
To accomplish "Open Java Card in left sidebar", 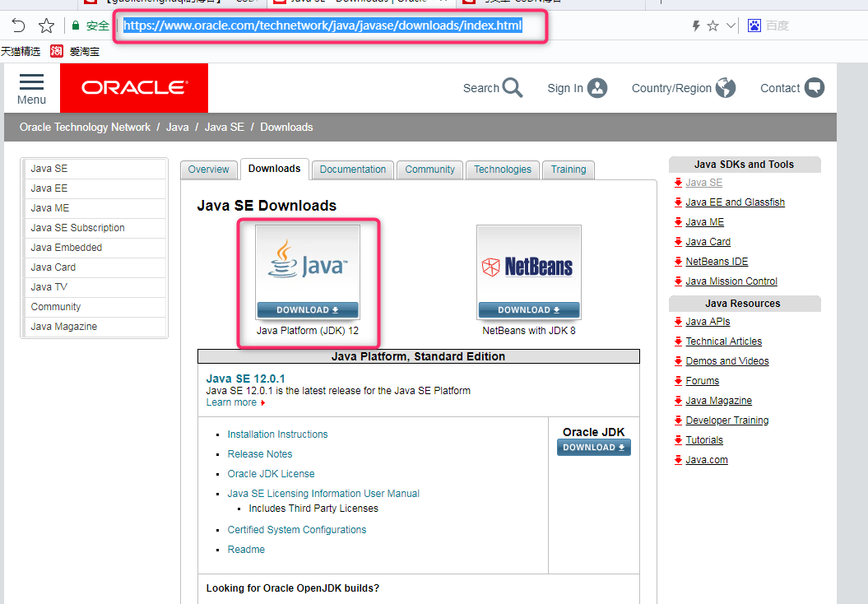I will pyautogui.click(x=95, y=267).
